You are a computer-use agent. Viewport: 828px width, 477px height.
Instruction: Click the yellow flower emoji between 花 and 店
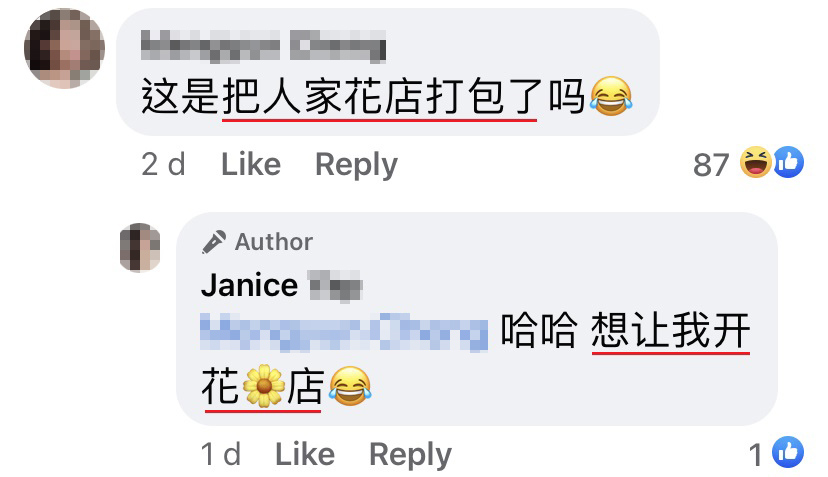coord(264,386)
